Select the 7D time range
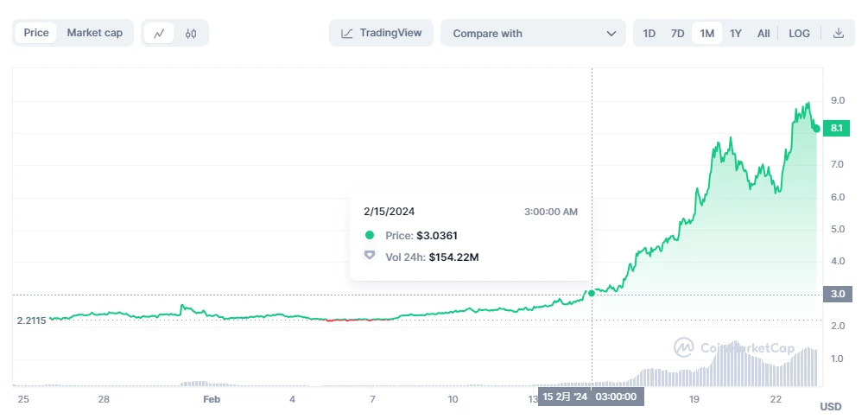 [x=678, y=34]
